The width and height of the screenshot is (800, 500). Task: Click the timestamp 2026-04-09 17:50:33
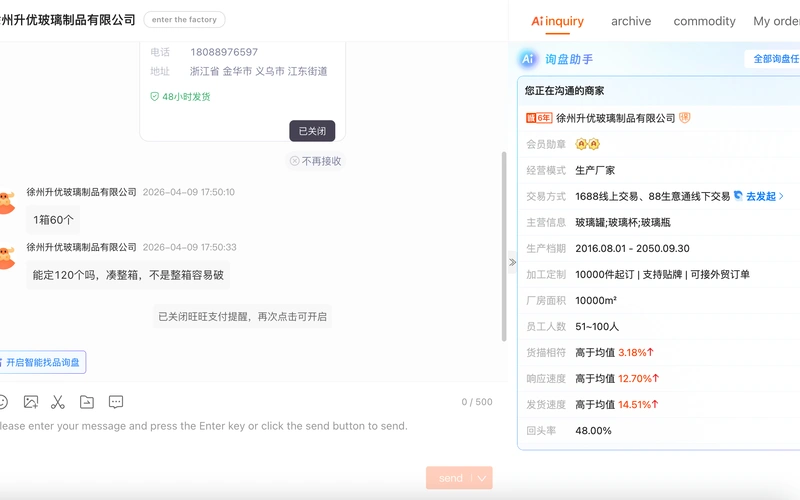(189, 247)
